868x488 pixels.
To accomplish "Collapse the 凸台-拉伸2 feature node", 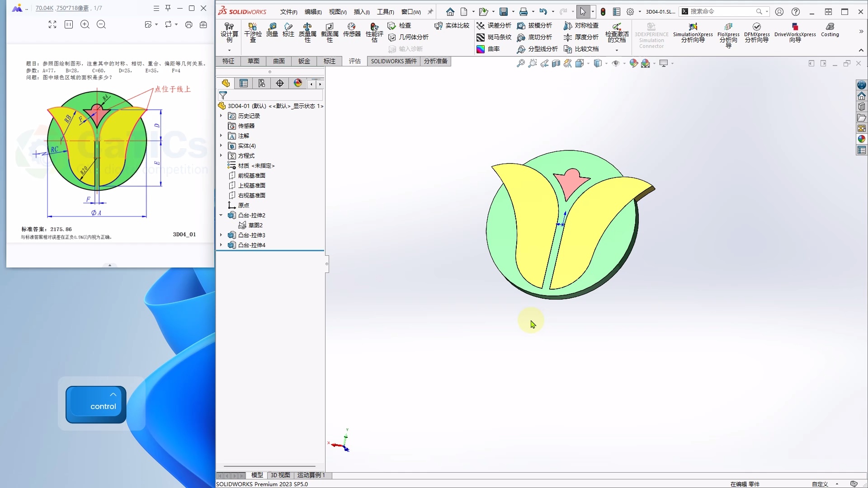I will (221, 215).
